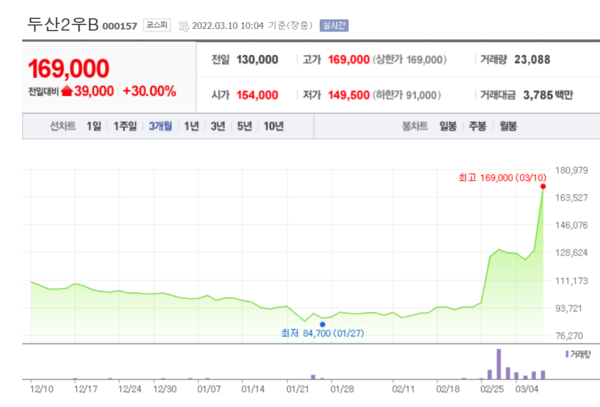Click the blue 최저 low point marker
The width and height of the screenshot is (600, 407).
click(x=323, y=324)
